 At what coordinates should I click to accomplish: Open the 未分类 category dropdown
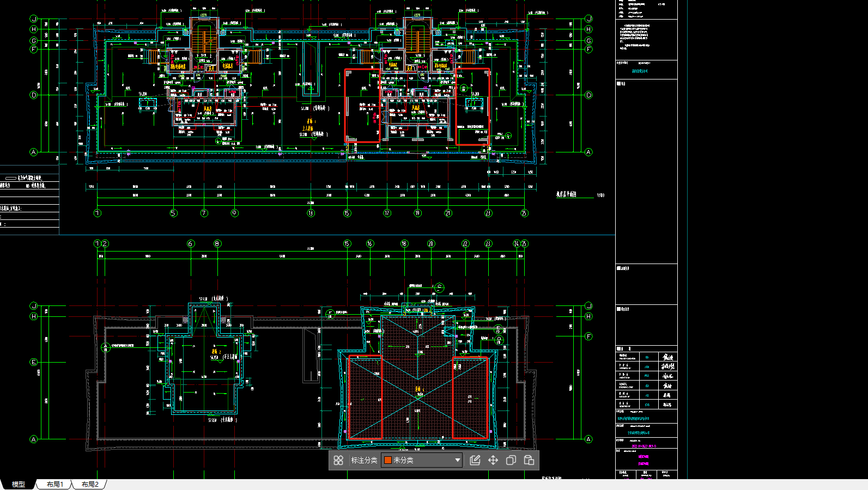click(422, 460)
